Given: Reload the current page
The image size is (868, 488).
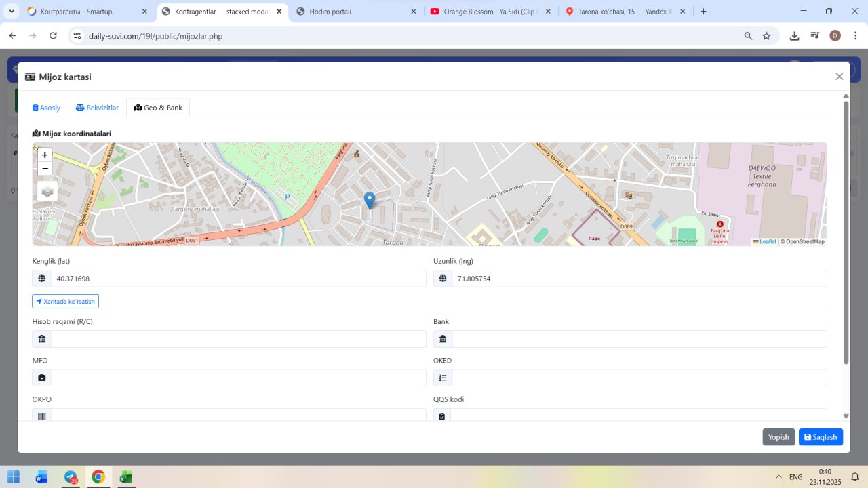Looking at the screenshot, I should tap(53, 36).
